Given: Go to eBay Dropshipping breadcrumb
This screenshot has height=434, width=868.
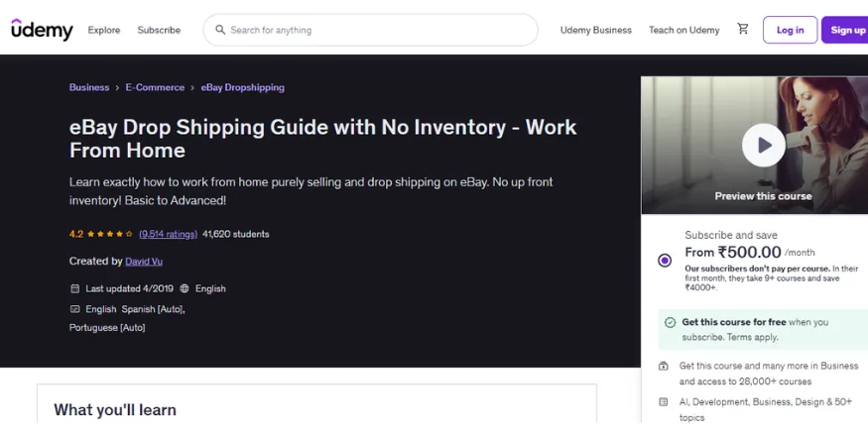Looking at the screenshot, I should [x=242, y=87].
